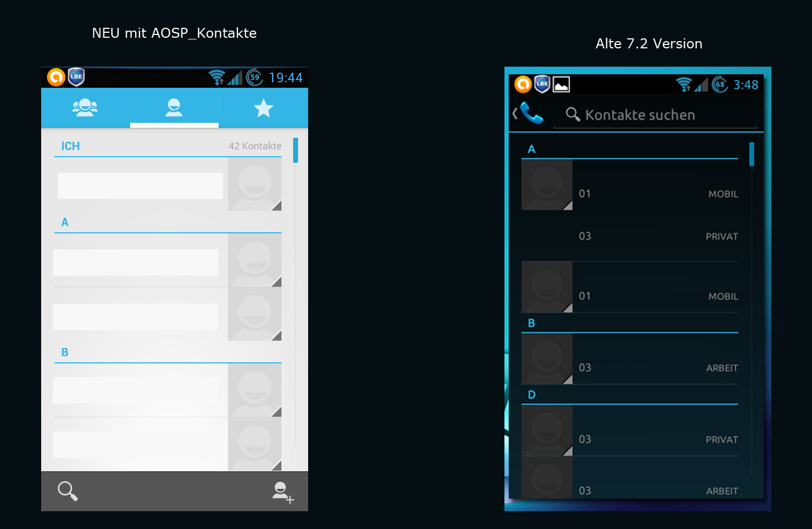Switch to the star Favorites tab
Image resolution: width=812 pixels, height=529 pixels.
264,107
